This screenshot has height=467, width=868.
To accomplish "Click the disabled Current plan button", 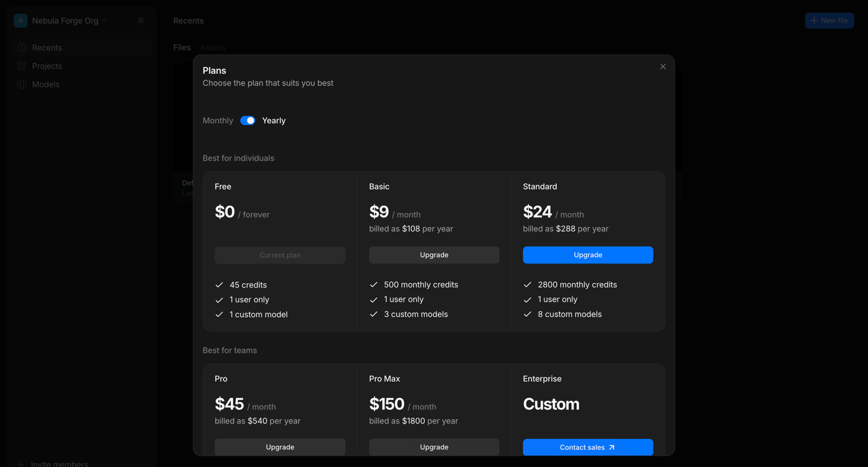I will coord(280,255).
